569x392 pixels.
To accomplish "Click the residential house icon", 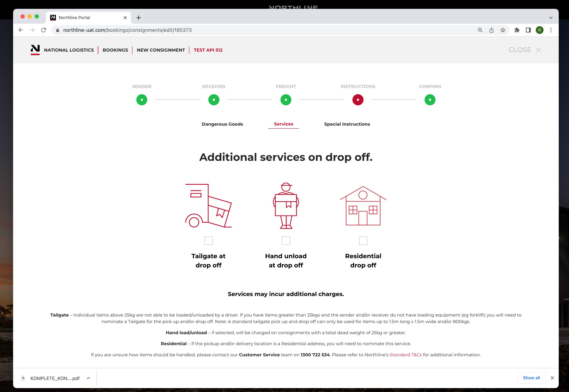I will point(363,206).
